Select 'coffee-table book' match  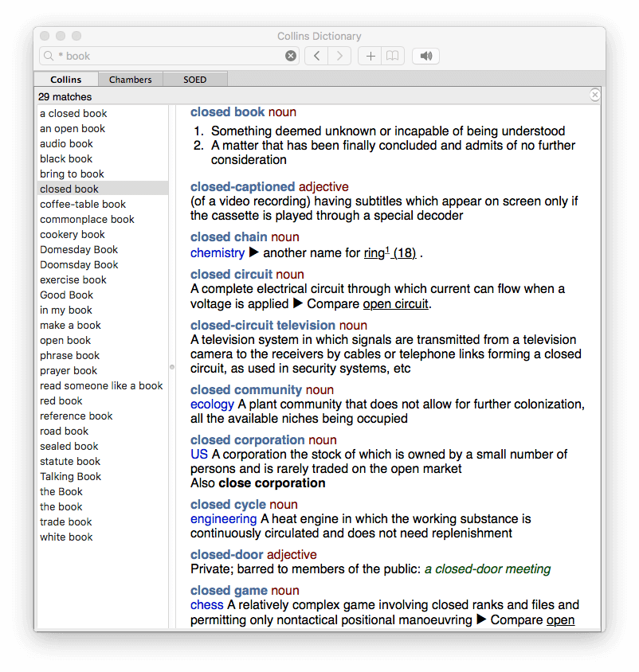(103, 204)
